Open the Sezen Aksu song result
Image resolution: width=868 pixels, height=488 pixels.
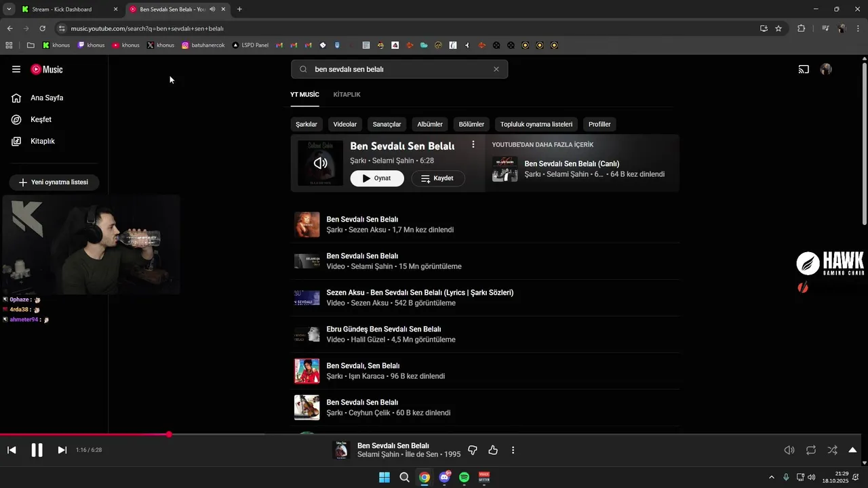[485, 224]
